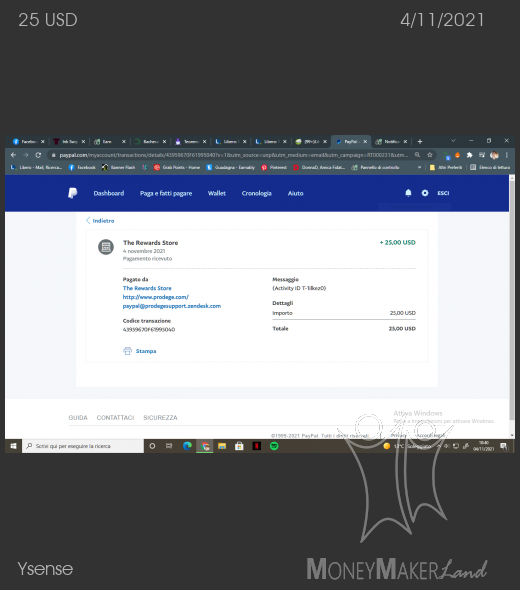
Task: Open the CONTATTACI footer link
Action: [115, 418]
